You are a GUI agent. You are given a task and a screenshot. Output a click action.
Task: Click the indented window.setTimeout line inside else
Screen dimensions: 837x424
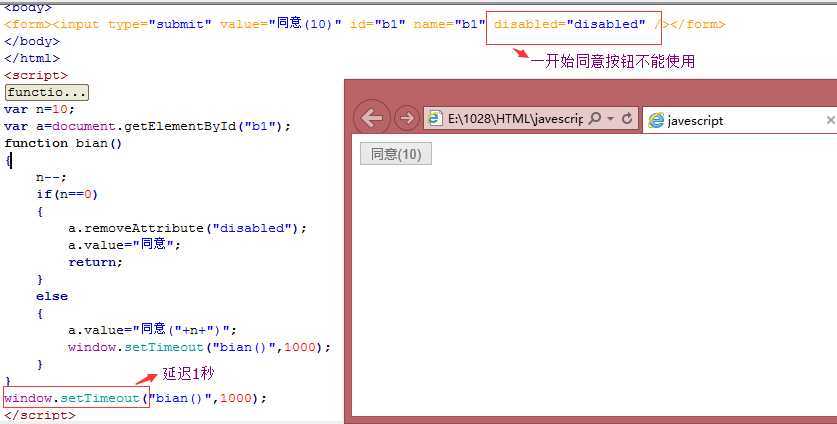pos(200,347)
